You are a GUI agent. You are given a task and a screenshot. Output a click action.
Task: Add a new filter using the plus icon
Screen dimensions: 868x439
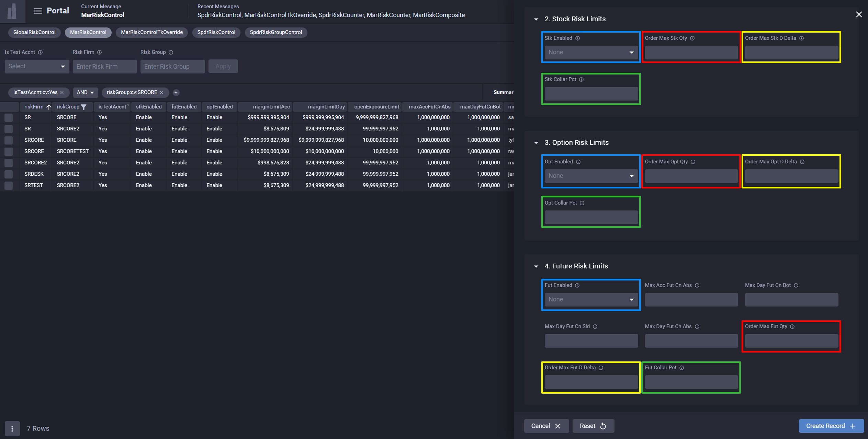[176, 92]
